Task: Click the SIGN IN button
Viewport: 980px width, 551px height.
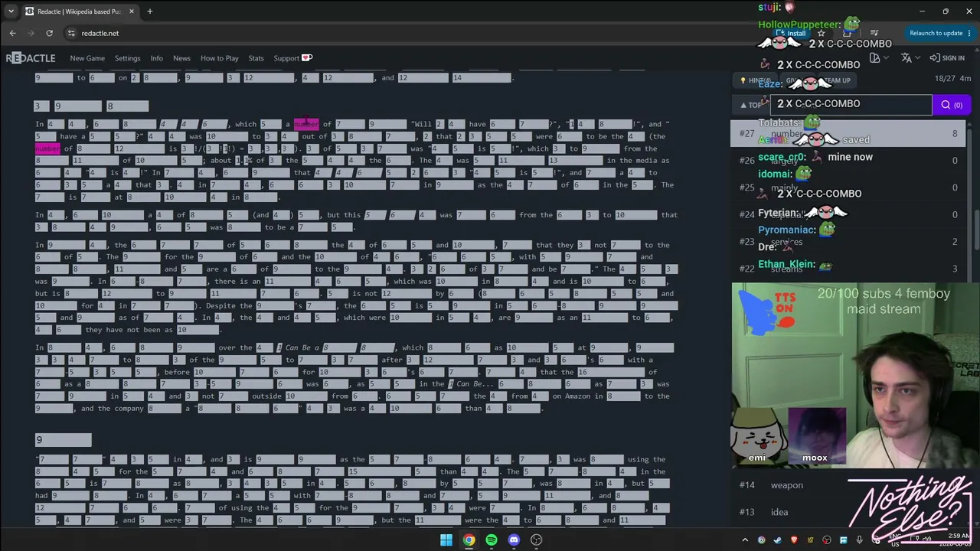Action: (x=947, y=58)
